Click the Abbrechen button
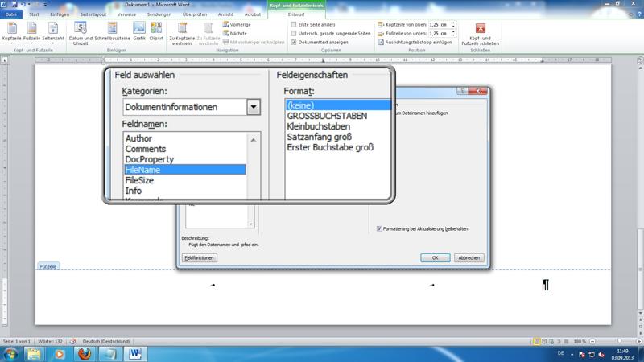The height and width of the screenshot is (362, 644). pyautogui.click(x=469, y=257)
